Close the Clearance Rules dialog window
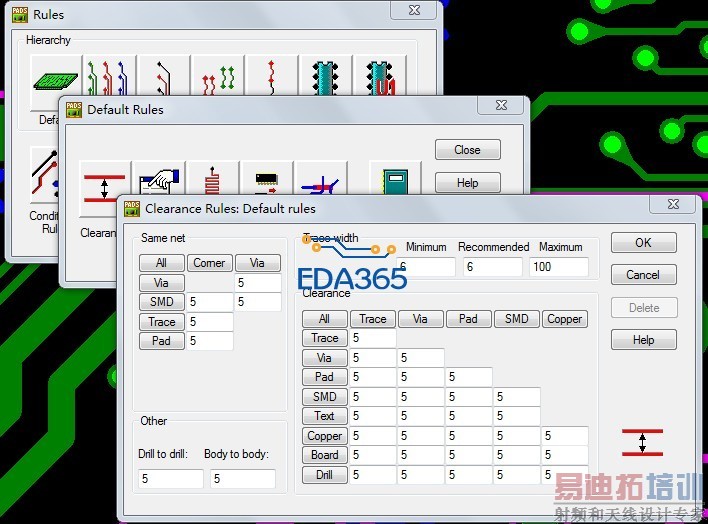708x524 pixels. click(673, 204)
